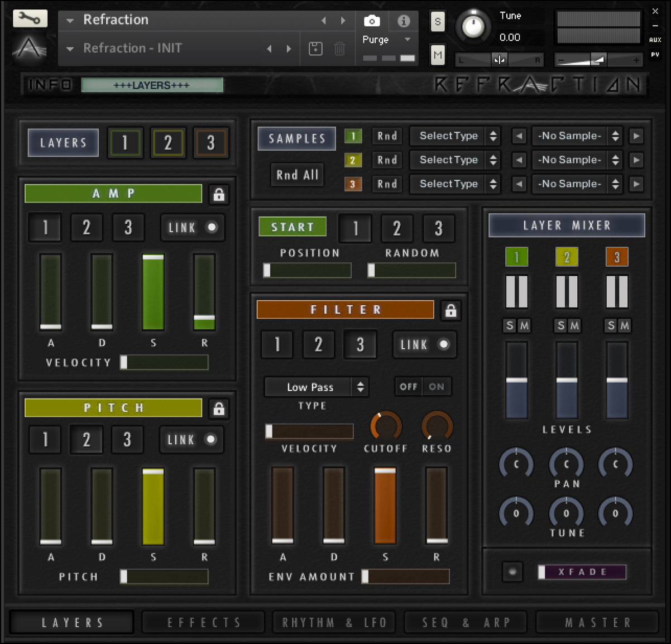The width and height of the screenshot is (671, 644).
Task: Switch to the MASTER tab
Action: (x=597, y=622)
